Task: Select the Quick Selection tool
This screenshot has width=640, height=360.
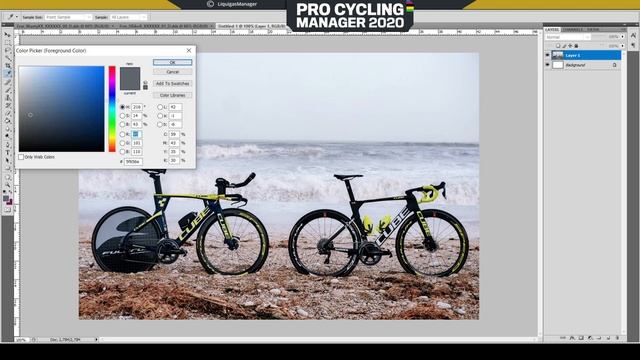Action: click(7, 58)
